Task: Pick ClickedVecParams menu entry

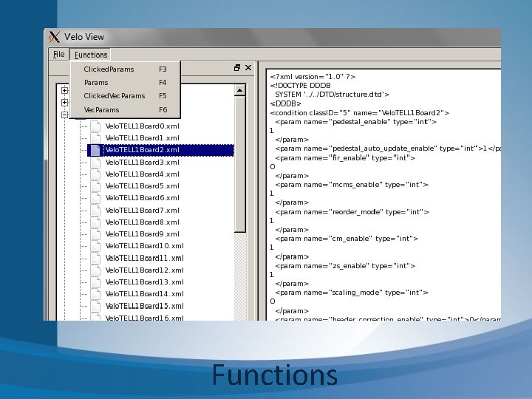Action: [x=125, y=96]
